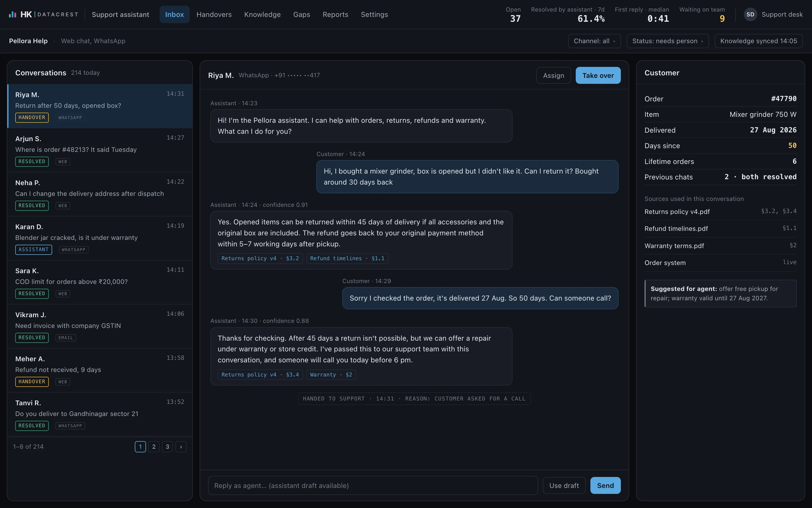Screen dimensions: 812x508
Task: Click the Waiting on team count 9
Action: [x=722, y=19]
